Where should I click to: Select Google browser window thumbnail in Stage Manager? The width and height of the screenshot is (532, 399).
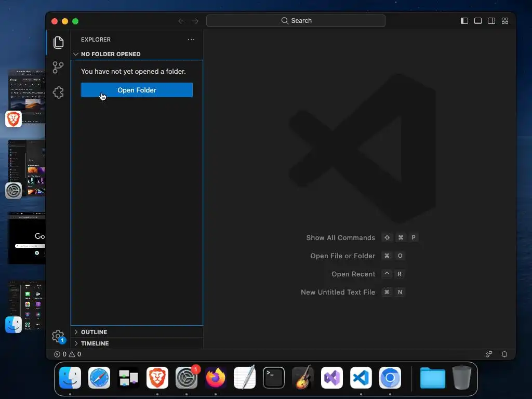[26, 238]
